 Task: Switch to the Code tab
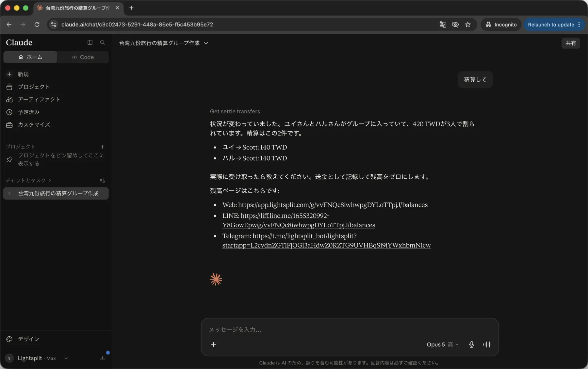83,57
